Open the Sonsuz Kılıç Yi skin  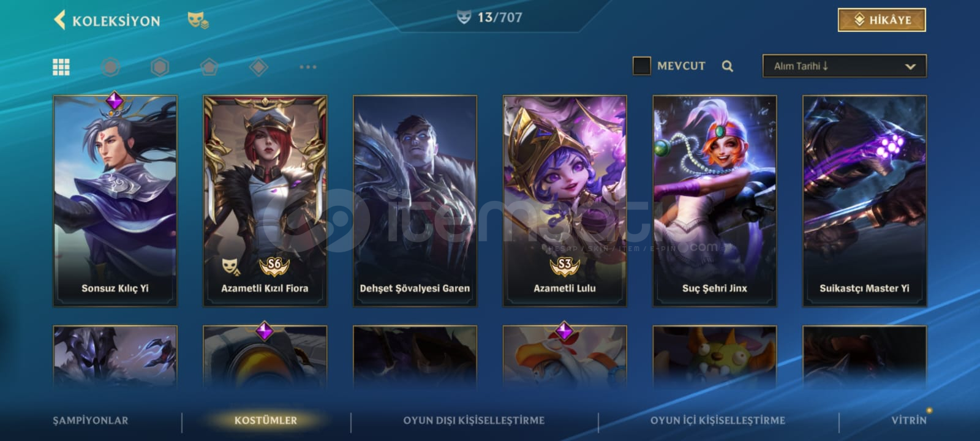115,200
